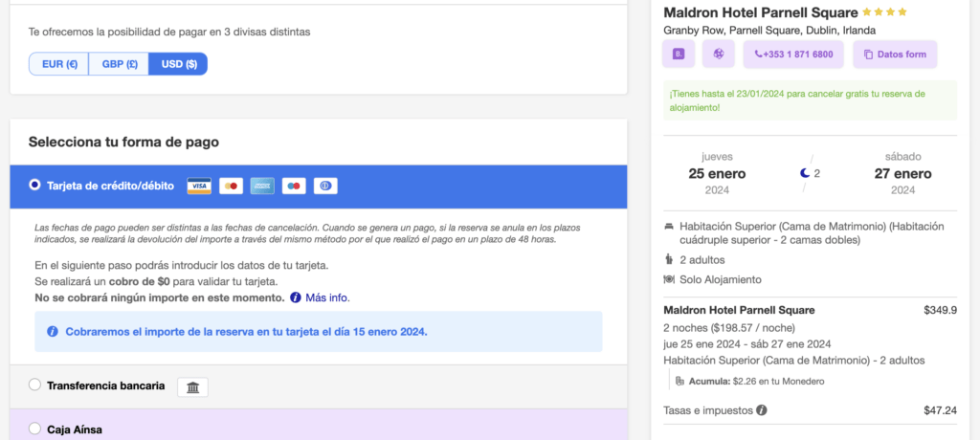This screenshot has height=440, width=980.
Task: Select EUR (€) currency option
Action: pyautogui.click(x=58, y=64)
